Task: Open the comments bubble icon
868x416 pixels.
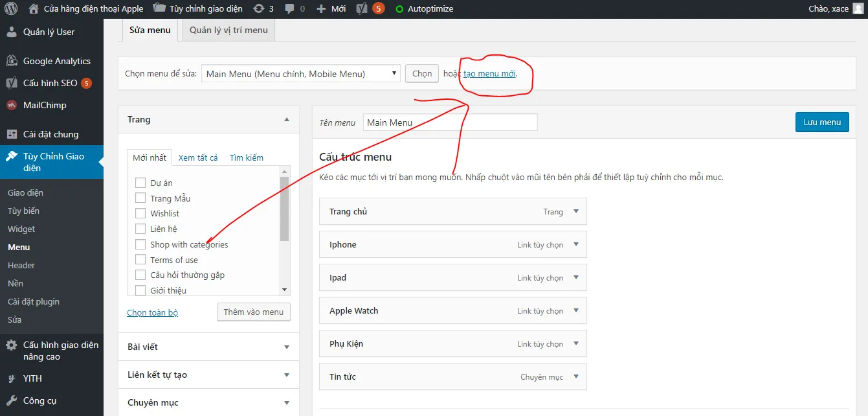Action: point(289,9)
